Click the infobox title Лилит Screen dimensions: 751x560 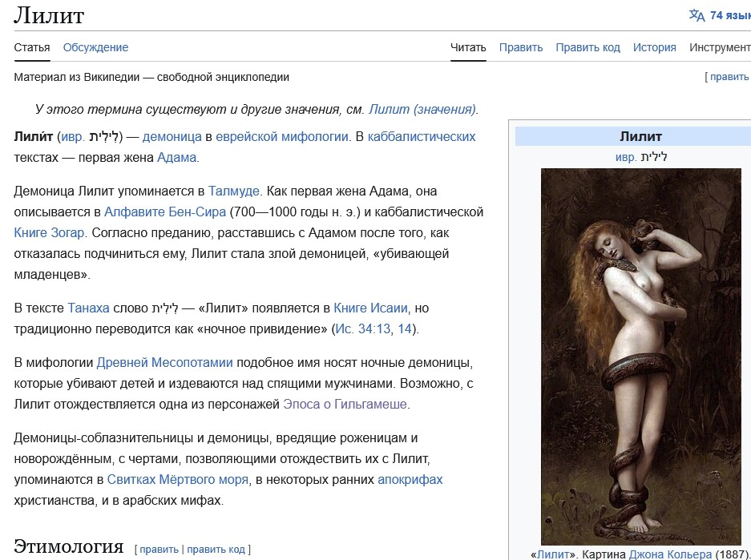(x=641, y=136)
